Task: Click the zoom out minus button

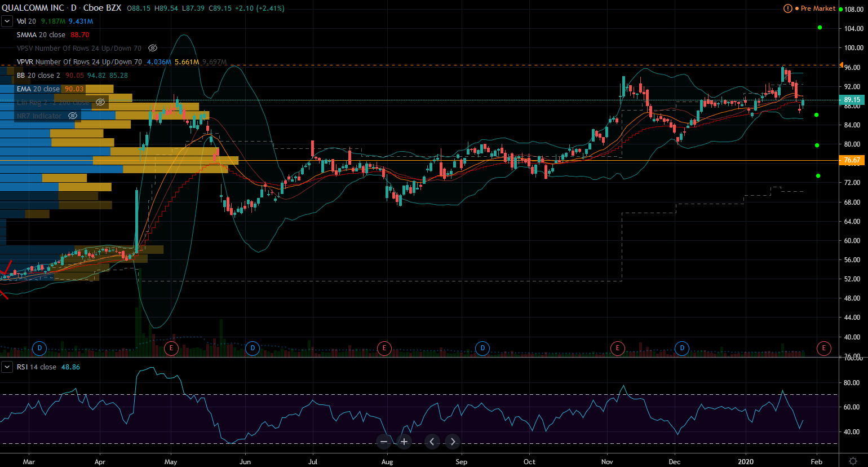Action: click(384, 442)
